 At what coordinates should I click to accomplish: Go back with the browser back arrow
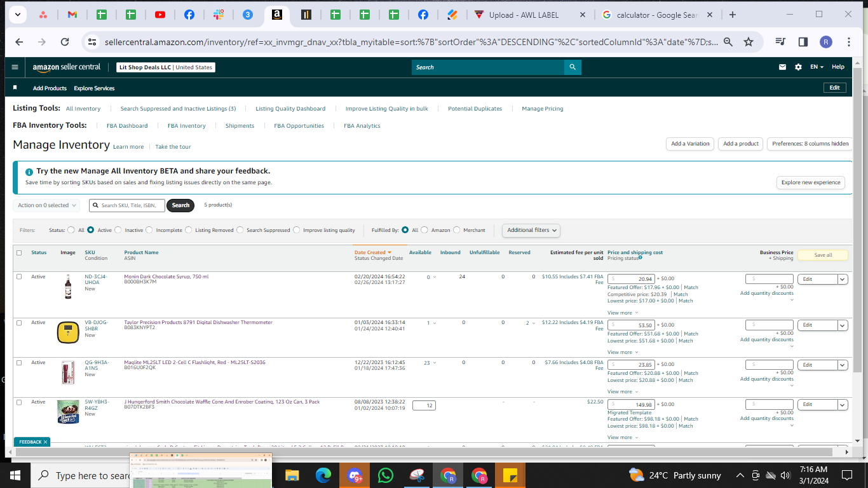(19, 42)
